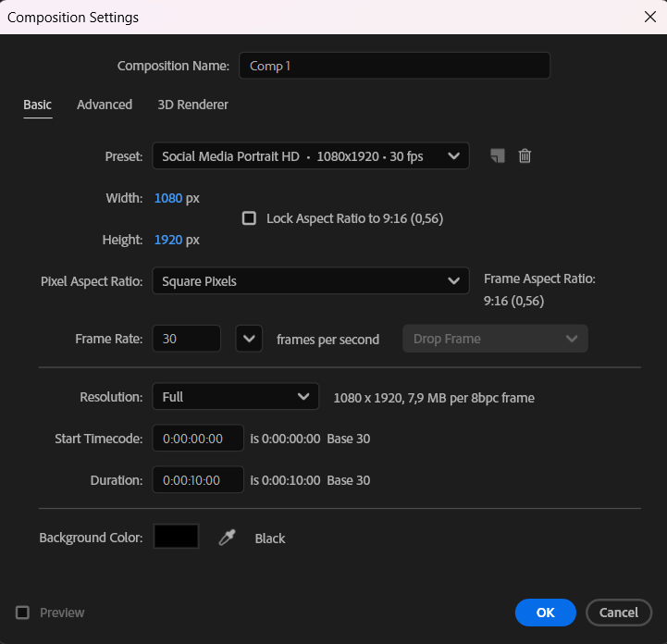Confirm settings with the OK button
The height and width of the screenshot is (644, 667).
pos(545,613)
